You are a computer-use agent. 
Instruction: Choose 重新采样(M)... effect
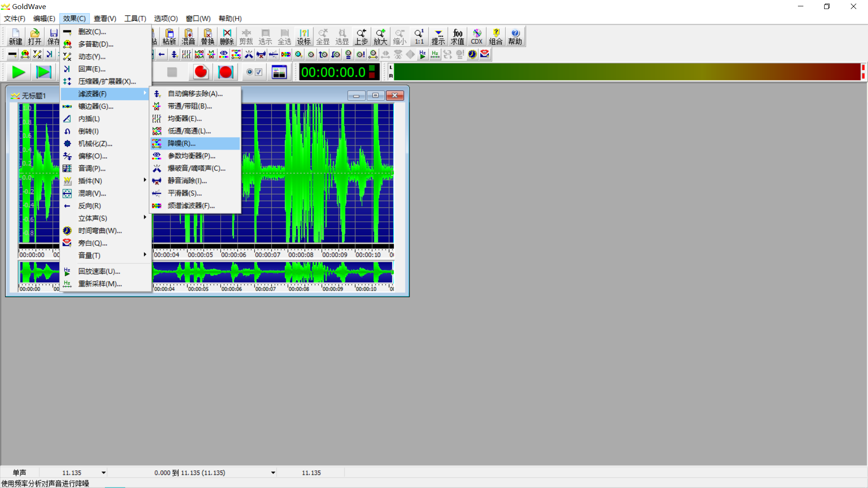pos(105,284)
